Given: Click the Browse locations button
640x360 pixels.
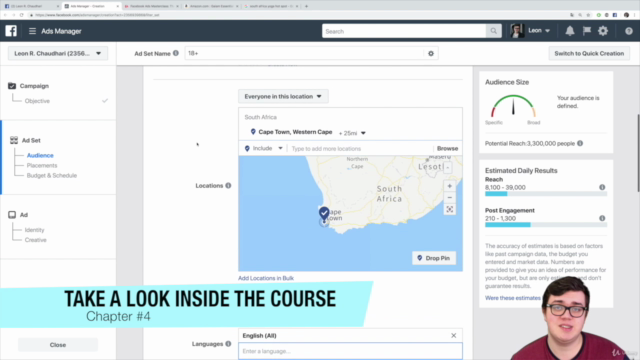Looking at the screenshot, I should point(447,148).
